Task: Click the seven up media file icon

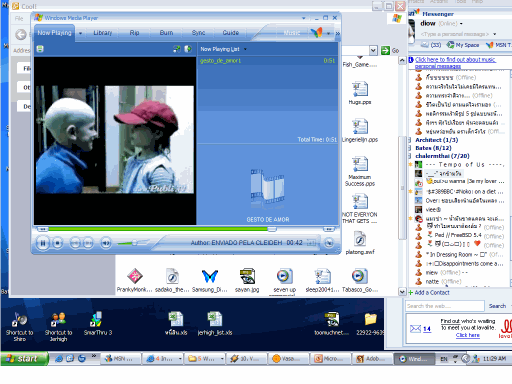Action: pos(284,281)
